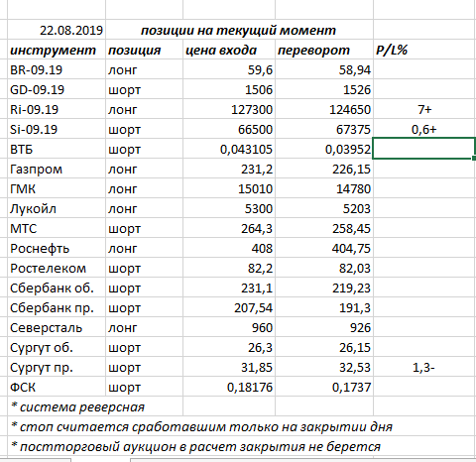The image size is (476, 462).
Task: Click the note '* система реверсная'
Action: 77,406
